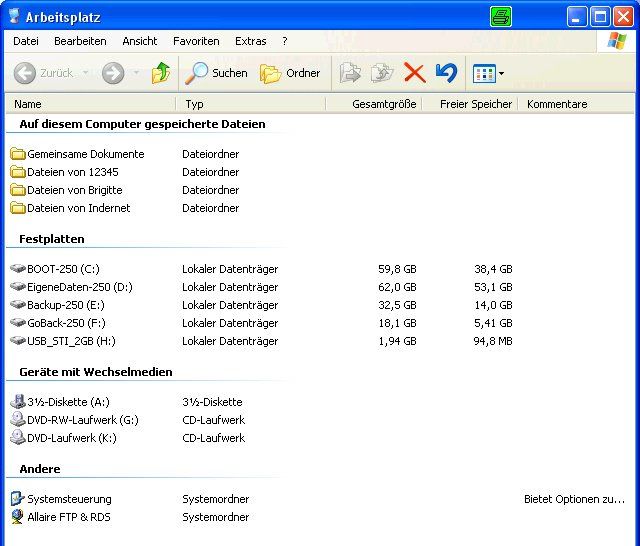Open the Zurück history dropdown arrow
The width and height of the screenshot is (640, 546).
[85, 73]
